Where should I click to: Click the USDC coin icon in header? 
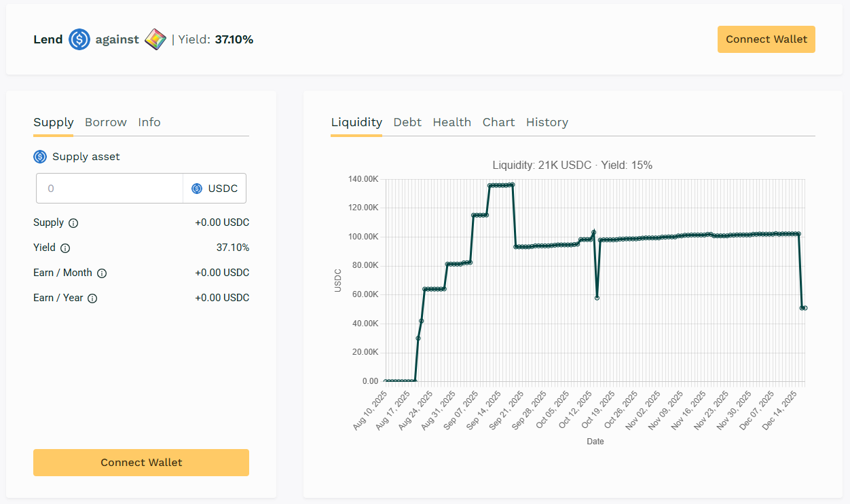[79, 39]
